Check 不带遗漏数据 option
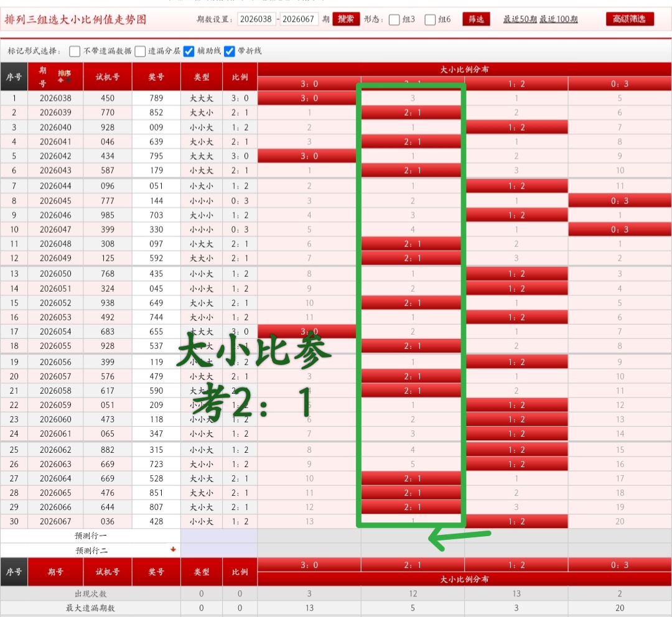 point(74,51)
